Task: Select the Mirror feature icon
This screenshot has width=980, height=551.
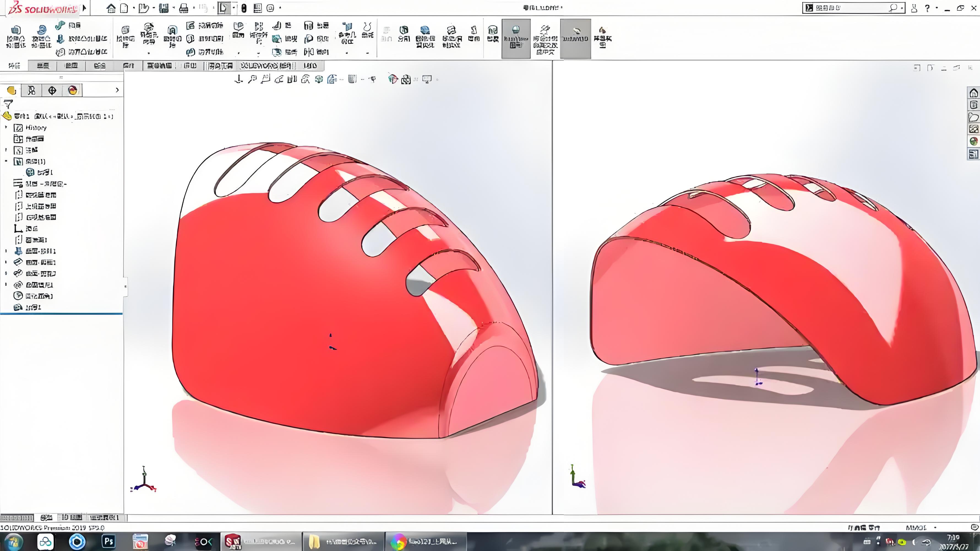Action: click(316, 52)
